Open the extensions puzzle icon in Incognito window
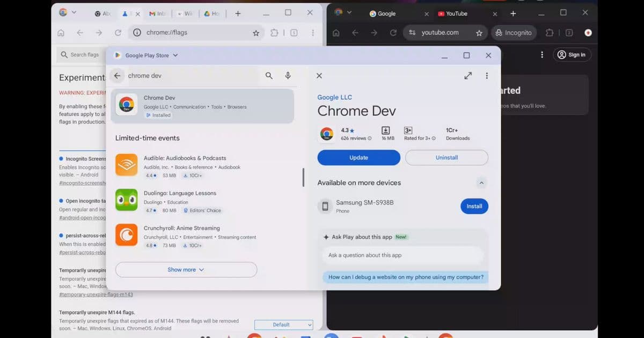Viewport: 644px width, 338px height. [x=549, y=33]
